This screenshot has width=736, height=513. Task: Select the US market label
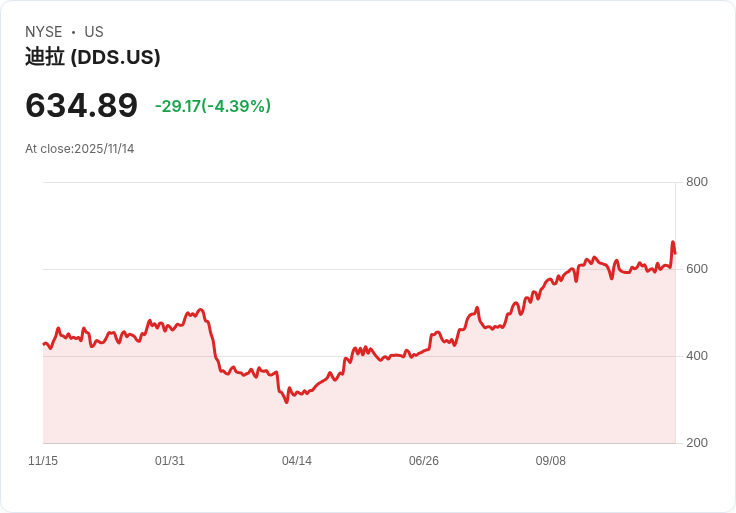pyautogui.click(x=94, y=32)
